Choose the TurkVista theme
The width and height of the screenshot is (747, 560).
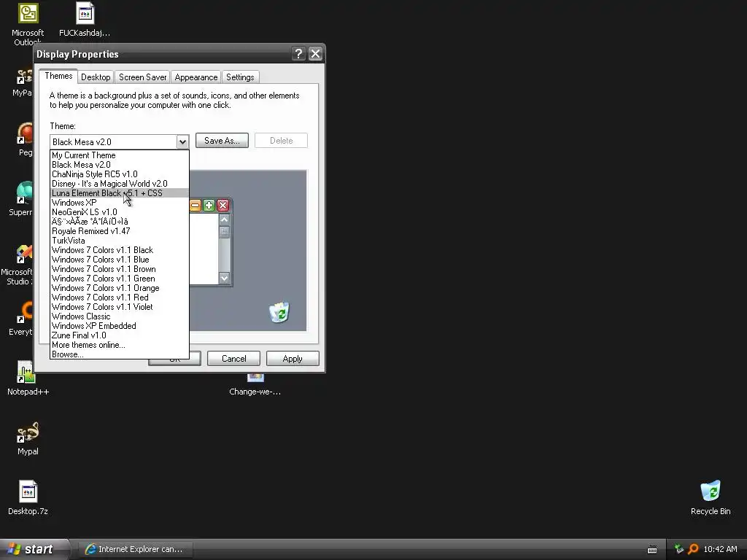pyautogui.click(x=120, y=241)
